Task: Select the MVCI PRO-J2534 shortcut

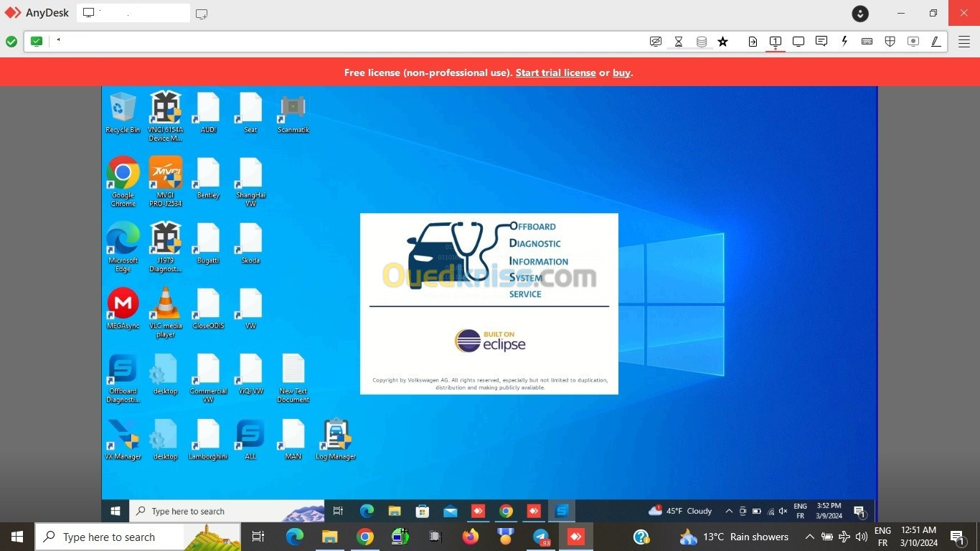Action: (165, 181)
